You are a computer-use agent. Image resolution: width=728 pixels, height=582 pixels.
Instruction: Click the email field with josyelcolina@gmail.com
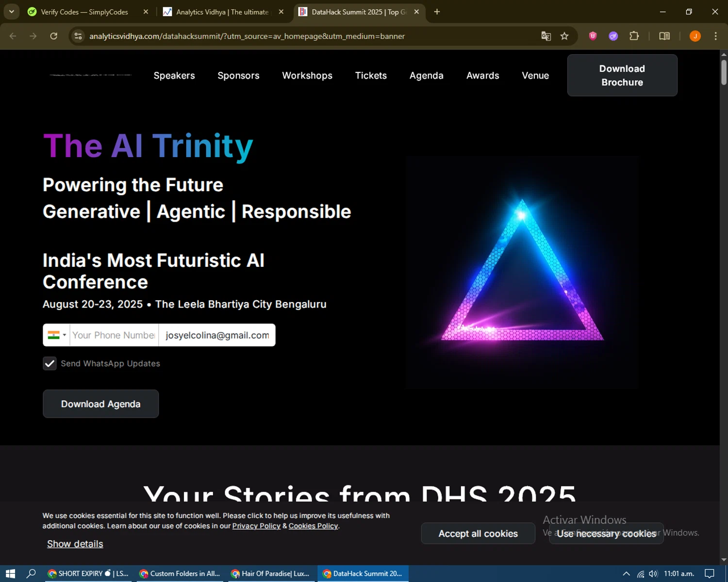tap(217, 335)
